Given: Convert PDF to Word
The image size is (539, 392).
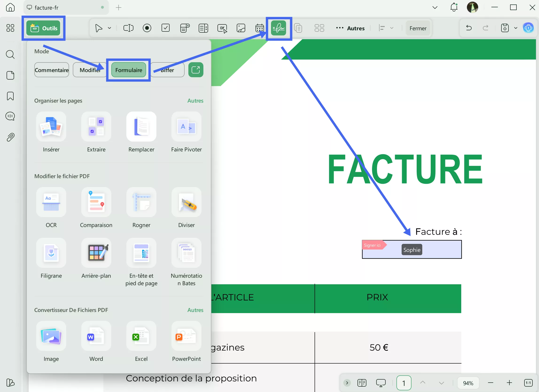Looking at the screenshot, I should point(96,336).
